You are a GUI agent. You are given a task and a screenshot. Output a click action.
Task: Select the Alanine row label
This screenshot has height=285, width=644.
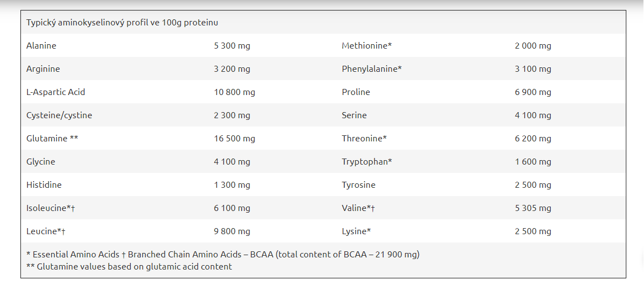[41, 46]
